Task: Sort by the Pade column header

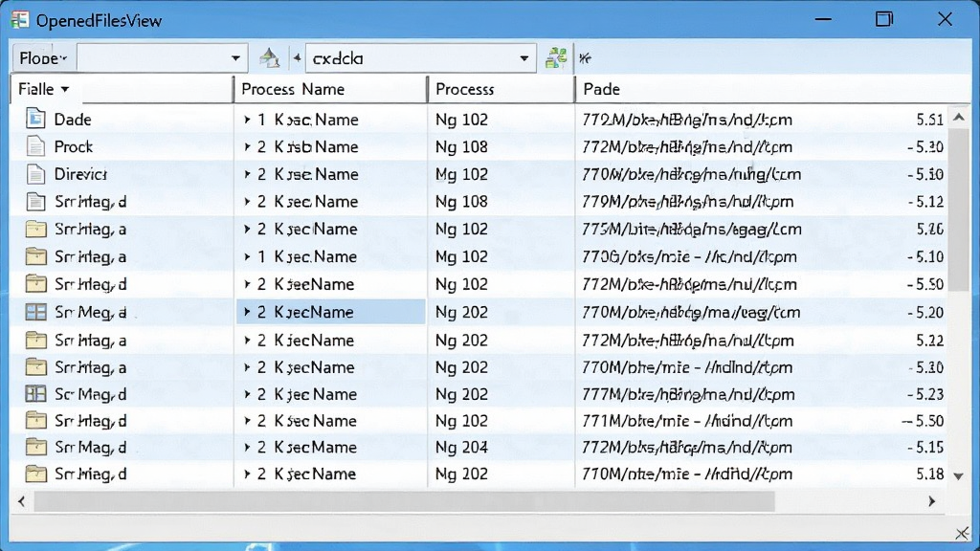Action: [x=772, y=89]
